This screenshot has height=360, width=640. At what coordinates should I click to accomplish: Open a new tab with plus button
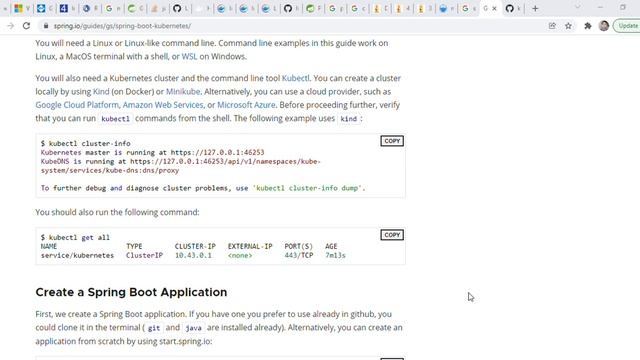tap(535, 8)
